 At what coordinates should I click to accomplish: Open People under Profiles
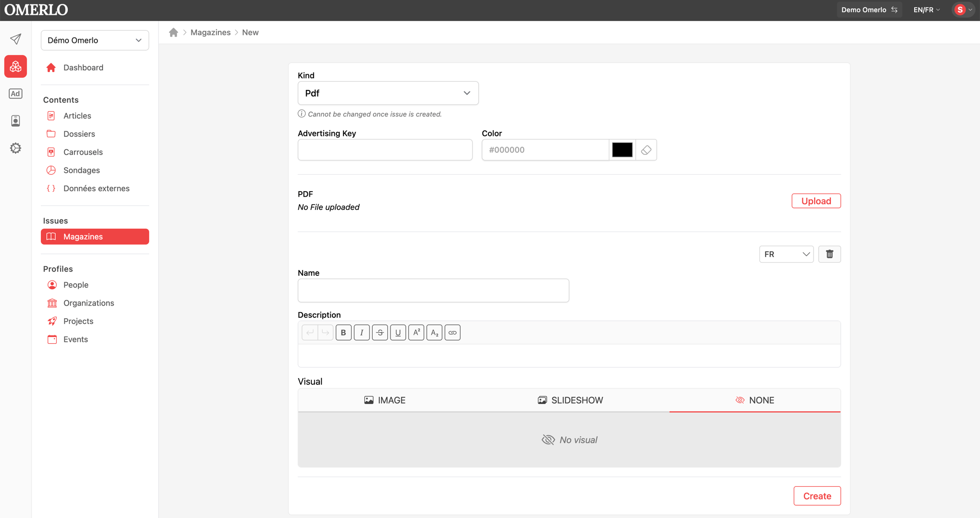pyautogui.click(x=95, y=285)
